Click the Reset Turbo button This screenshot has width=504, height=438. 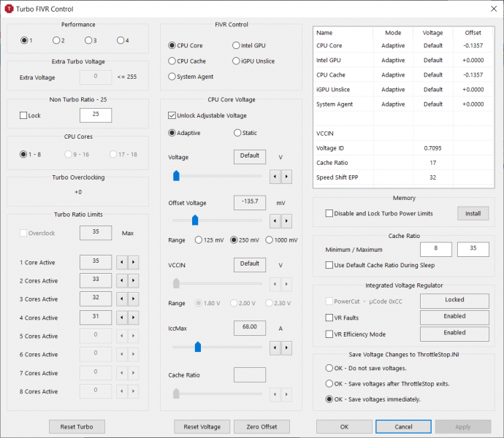(x=77, y=426)
